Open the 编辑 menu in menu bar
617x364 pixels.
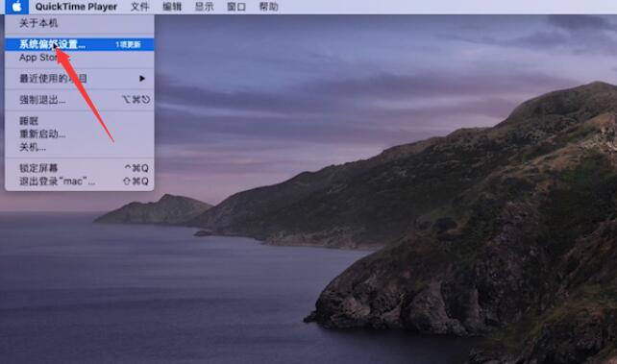(x=172, y=7)
